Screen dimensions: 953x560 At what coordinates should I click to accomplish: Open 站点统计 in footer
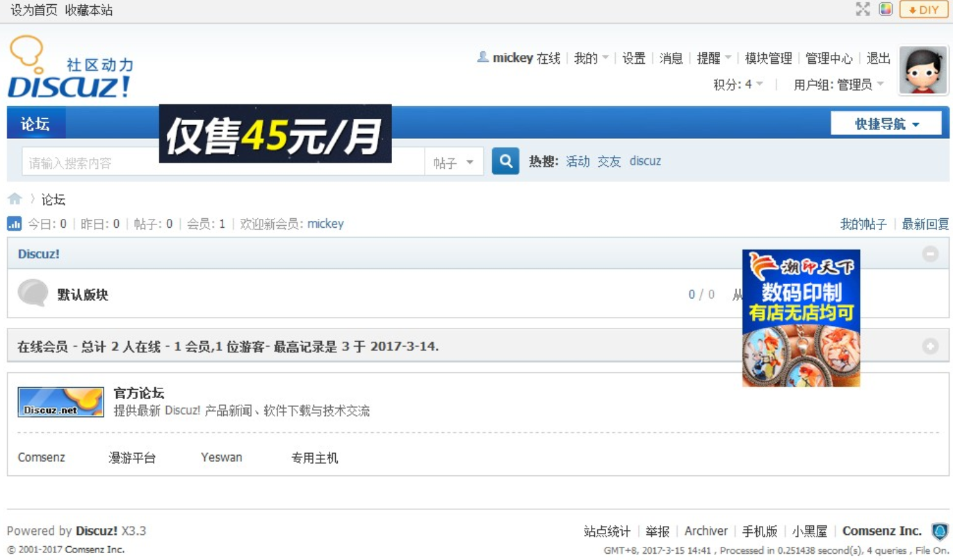(607, 532)
